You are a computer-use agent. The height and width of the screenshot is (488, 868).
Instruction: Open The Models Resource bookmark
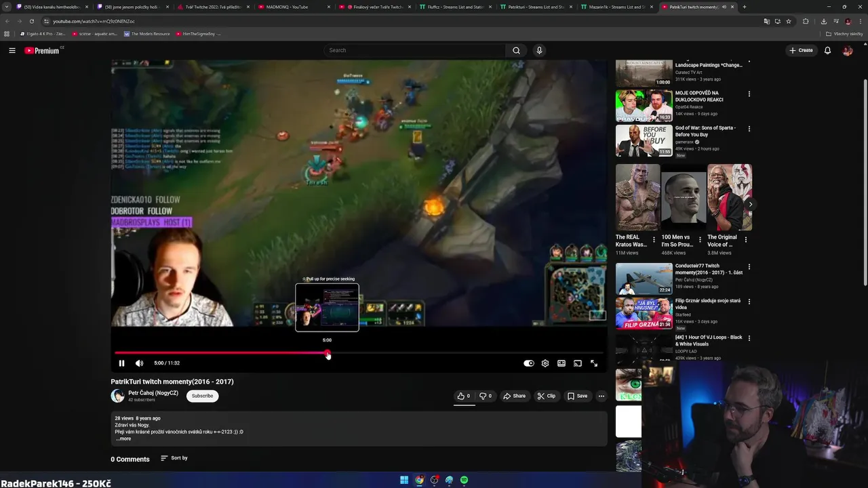tap(146, 33)
